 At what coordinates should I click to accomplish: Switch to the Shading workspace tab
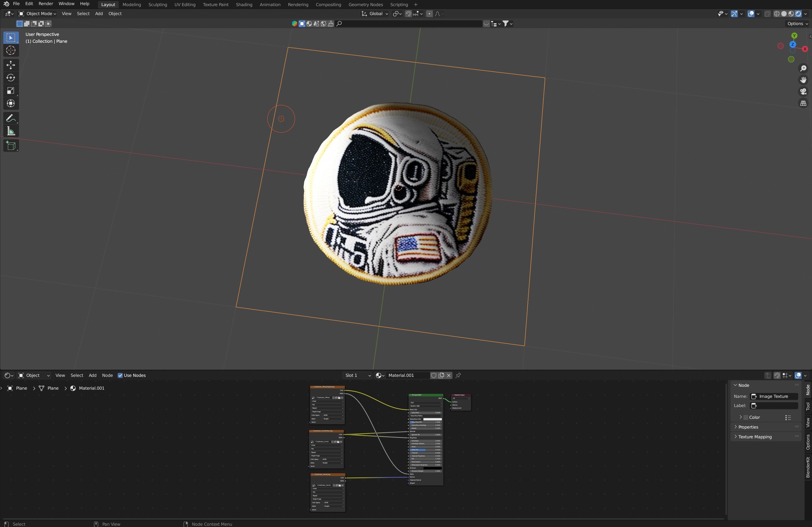244,4
